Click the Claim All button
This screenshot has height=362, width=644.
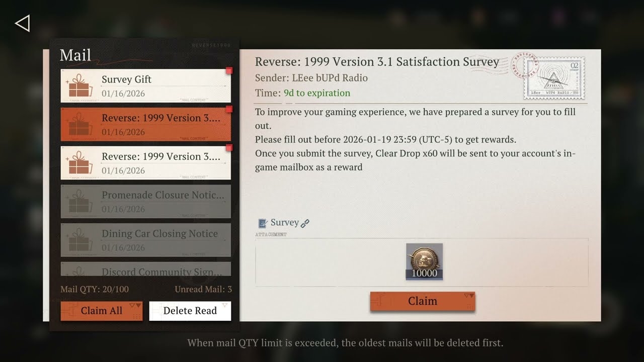coord(102,311)
